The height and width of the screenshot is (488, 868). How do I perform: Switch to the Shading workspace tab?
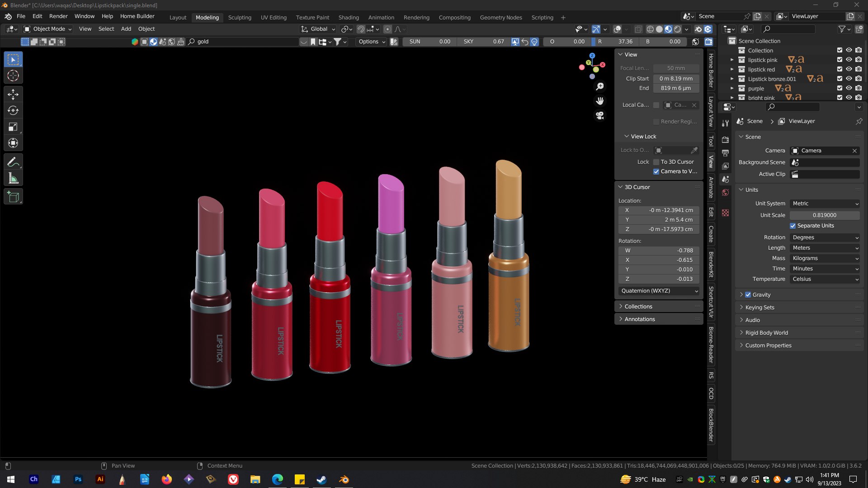click(x=349, y=17)
